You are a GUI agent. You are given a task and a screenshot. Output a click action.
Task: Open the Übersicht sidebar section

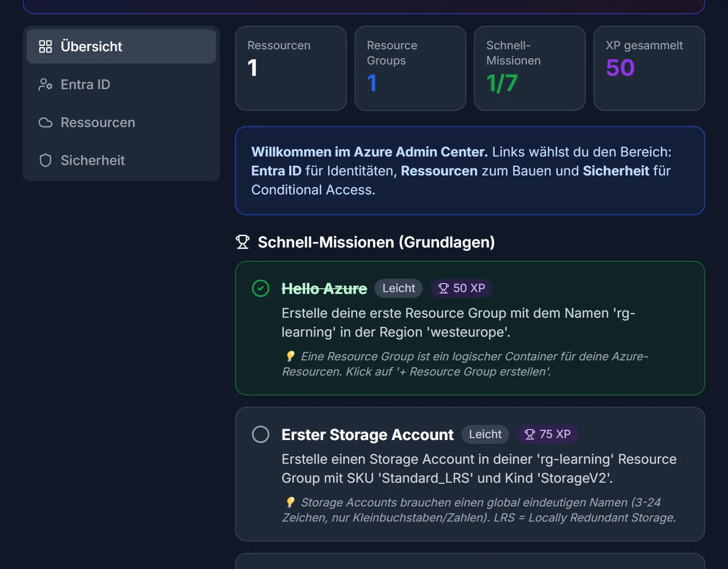click(121, 46)
